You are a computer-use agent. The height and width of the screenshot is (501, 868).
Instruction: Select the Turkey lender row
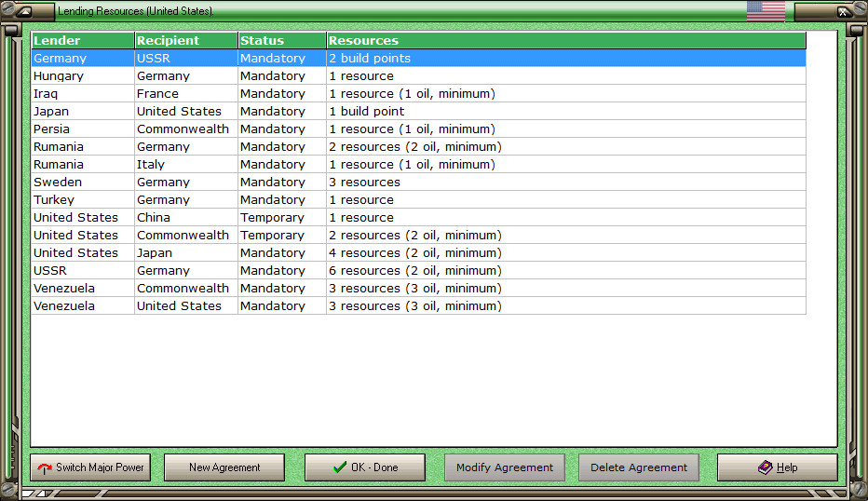coord(418,200)
